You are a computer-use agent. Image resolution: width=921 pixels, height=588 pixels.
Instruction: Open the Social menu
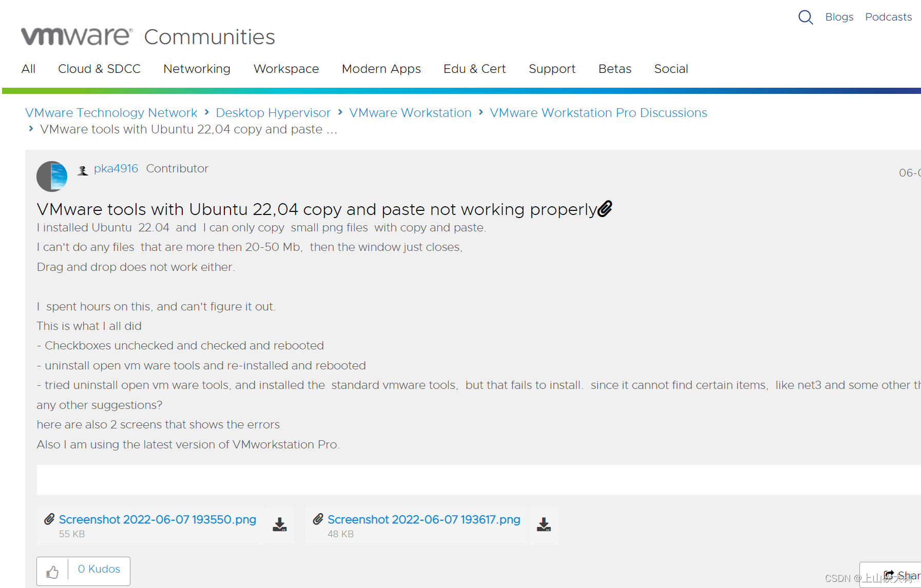pyautogui.click(x=671, y=69)
